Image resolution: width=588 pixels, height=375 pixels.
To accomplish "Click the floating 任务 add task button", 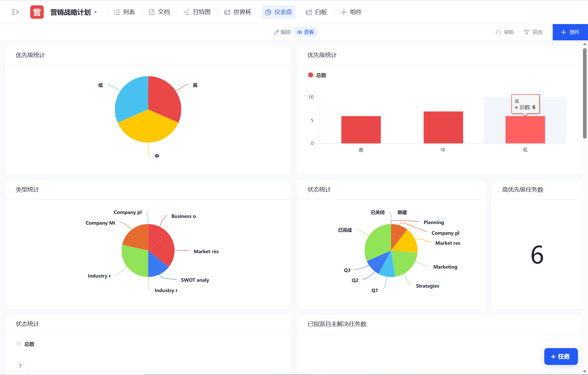I will coord(561,357).
